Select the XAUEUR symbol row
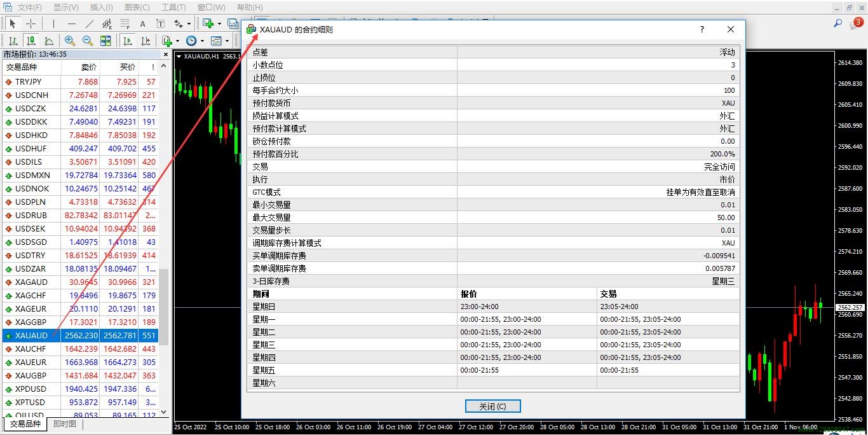868x435 pixels. point(80,362)
